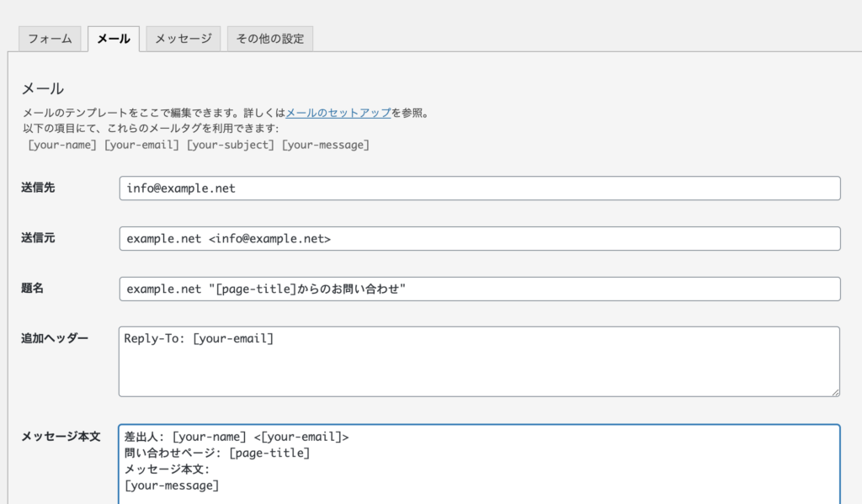The image size is (862, 504).
Task: Click into the 題名 subject field
Action: pyautogui.click(x=480, y=289)
